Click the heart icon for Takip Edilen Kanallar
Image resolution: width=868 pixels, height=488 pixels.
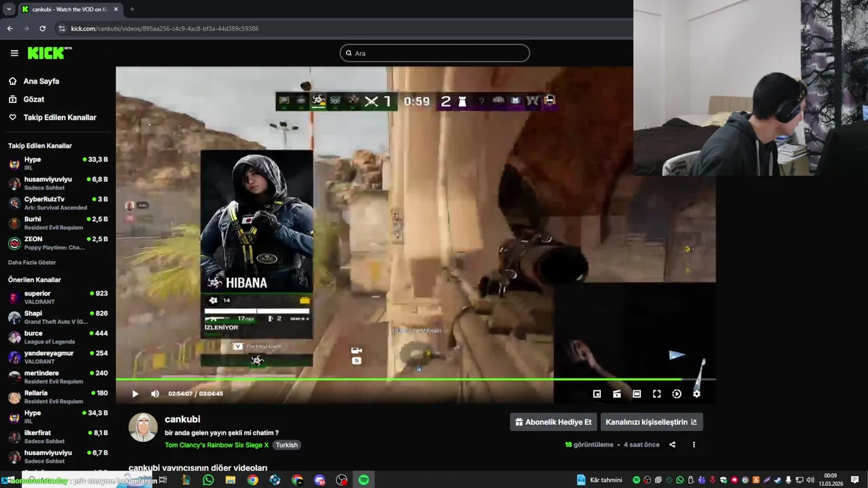pyautogui.click(x=12, y=117)
